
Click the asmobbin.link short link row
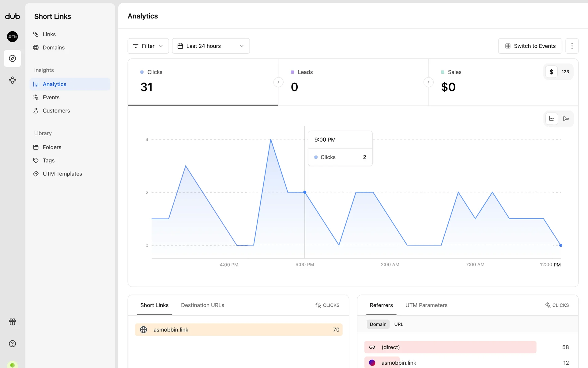pyautogui.click(x=238, y=330)
